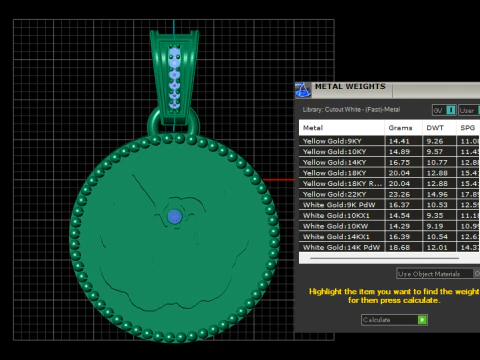Select the Yellow Gold:14KY row

click(x=389, y=162)
